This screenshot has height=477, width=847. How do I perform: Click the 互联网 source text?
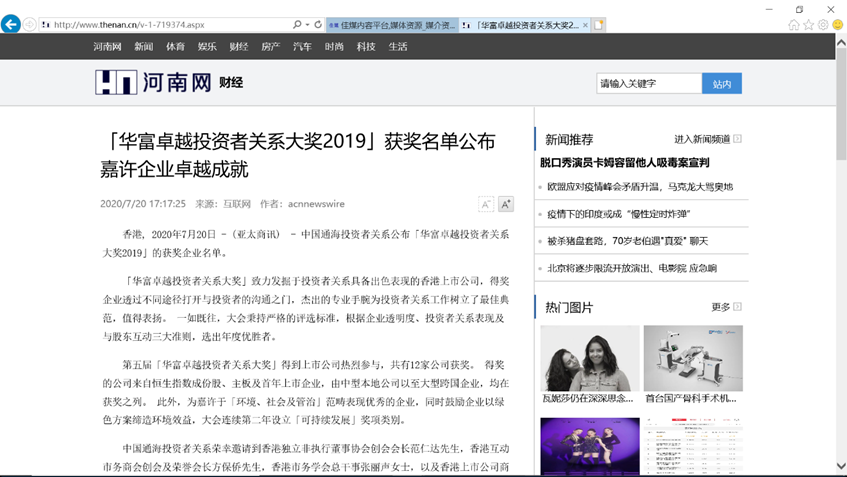tap(237, 204)
